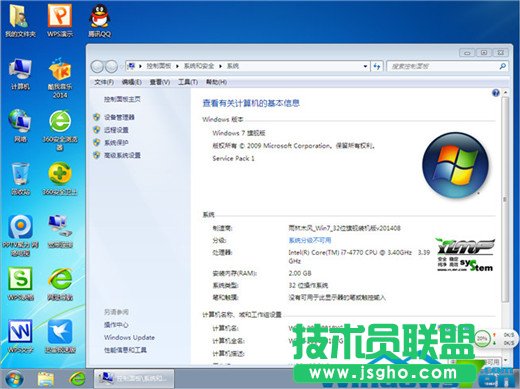The image size is (520, 389).
Task: Open the 迅雷 blue bird desktop icon
Action: point(60,336)
